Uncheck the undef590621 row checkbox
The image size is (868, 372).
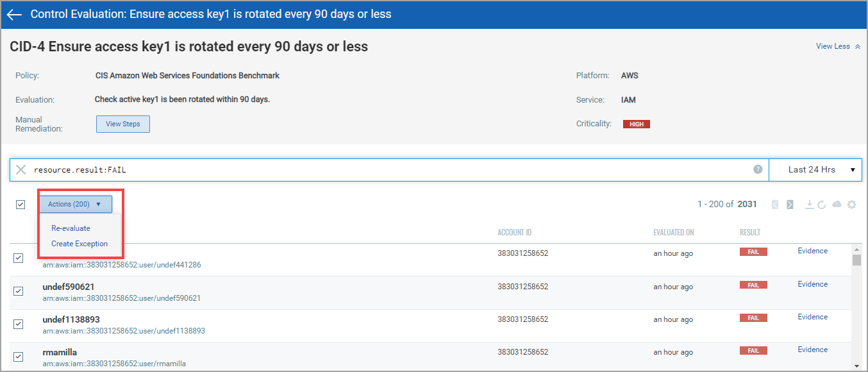(x=19, y=291)
